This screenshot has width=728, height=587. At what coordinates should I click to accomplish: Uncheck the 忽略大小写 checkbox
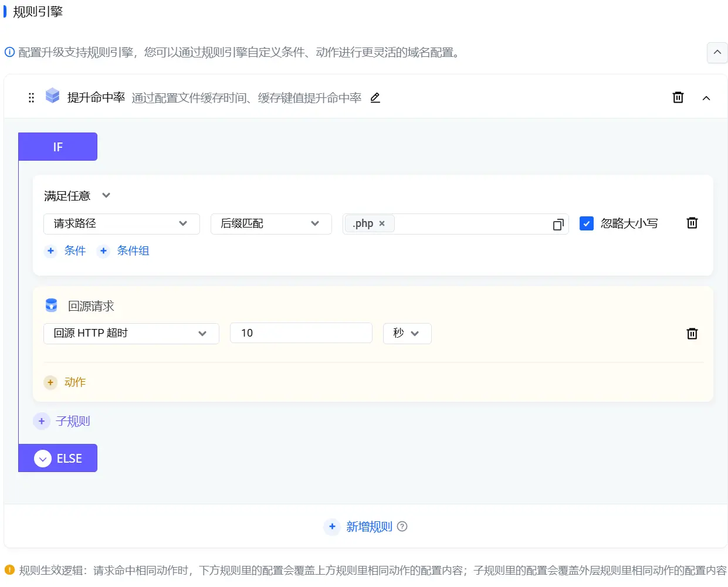coord(587,223)
